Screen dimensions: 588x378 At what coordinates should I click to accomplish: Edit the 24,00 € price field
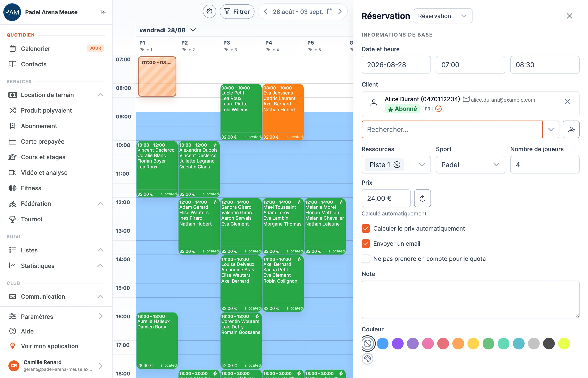(386, 198)
